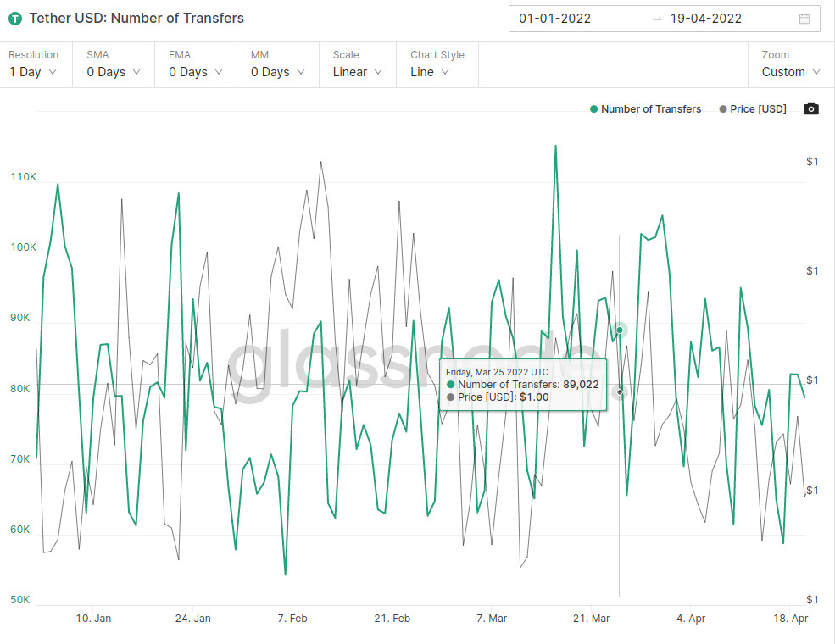The image size is (835, 644).
Task: Select the green Mar 25 data point marker
Action: point(620,330)
